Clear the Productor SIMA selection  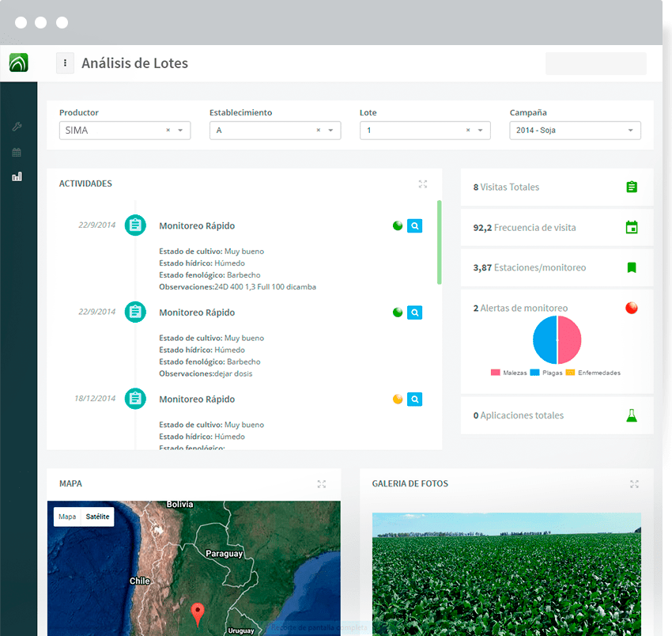tap(168, 131)
